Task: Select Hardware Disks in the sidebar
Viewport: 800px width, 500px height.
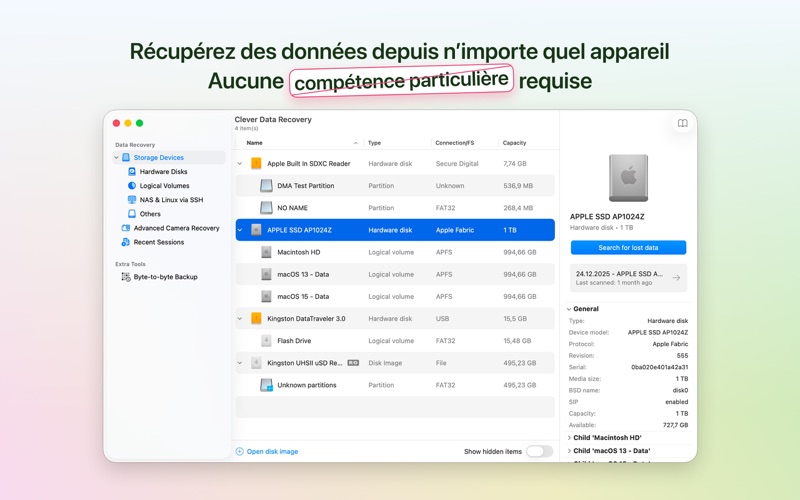Action: point(163,171)
